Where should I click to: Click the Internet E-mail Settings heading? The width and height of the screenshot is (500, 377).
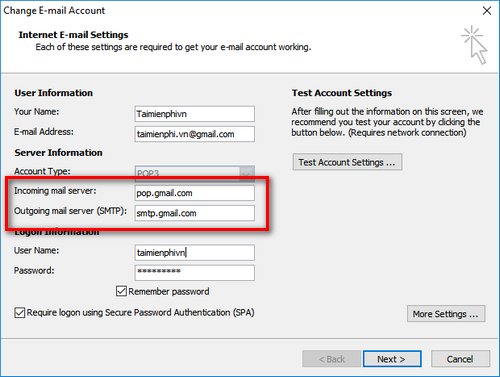pos(73,35)
